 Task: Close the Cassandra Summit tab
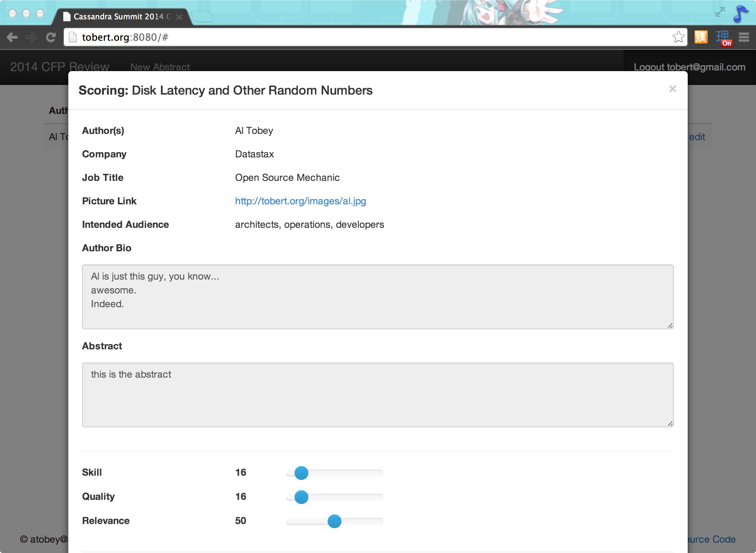point(179,17)
